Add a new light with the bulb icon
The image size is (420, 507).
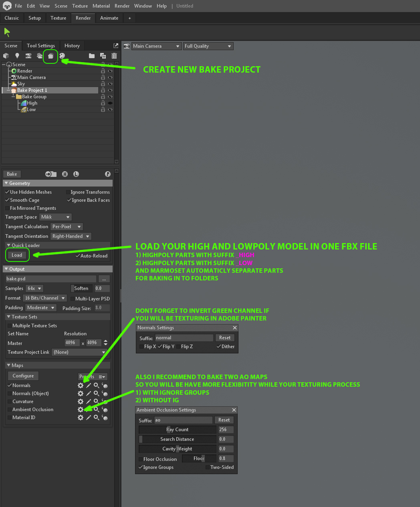tap(17, 56)
